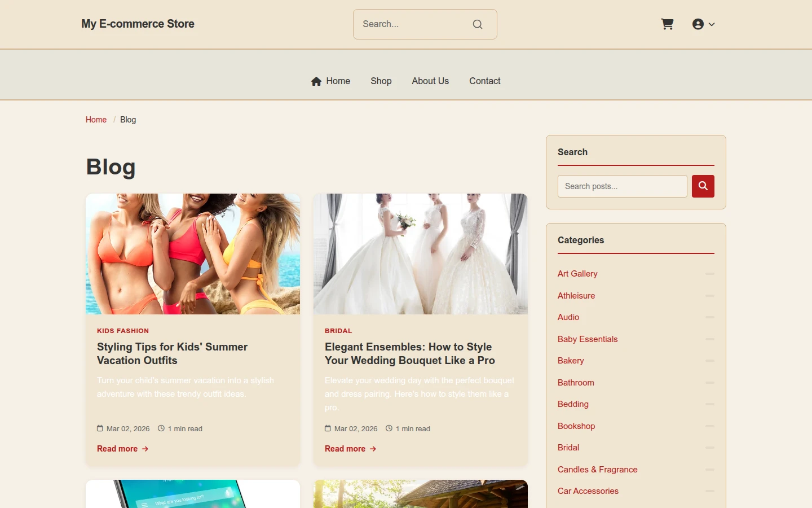Image resolution: width=812 pixels, height=508 pixels.
Task: Open the About Us page
Action: pyautogui.click(x=430, y=81)
